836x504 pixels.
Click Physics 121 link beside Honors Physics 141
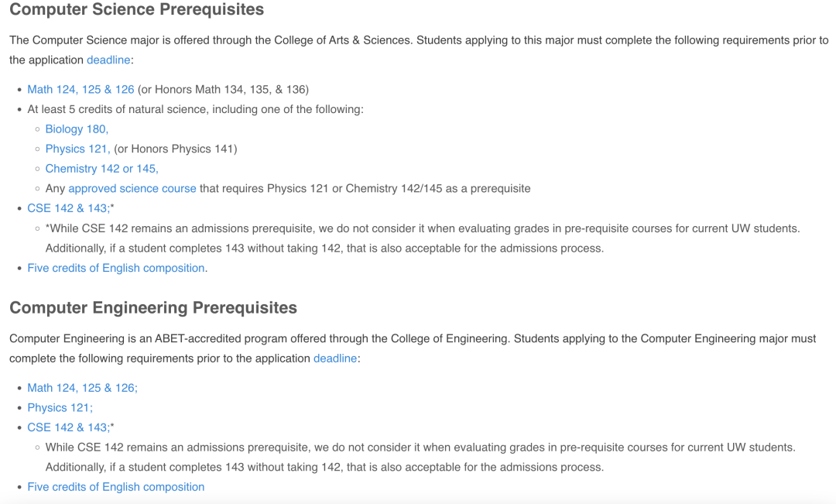(77, 149)
